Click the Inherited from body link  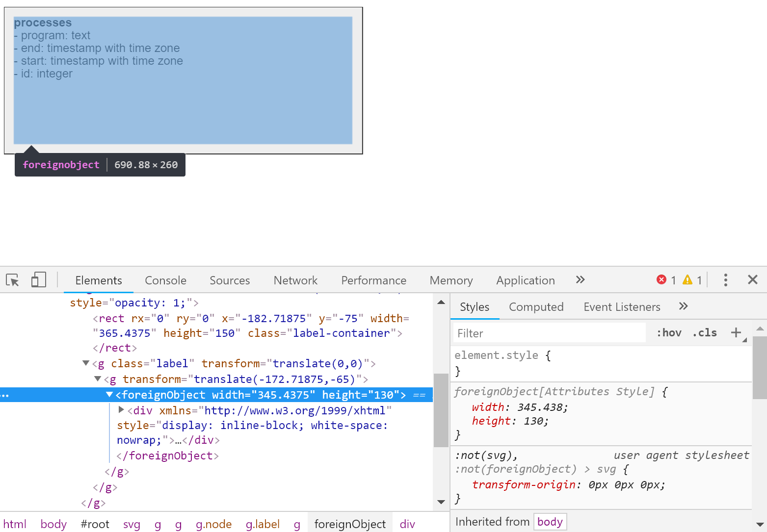[550, 522]
